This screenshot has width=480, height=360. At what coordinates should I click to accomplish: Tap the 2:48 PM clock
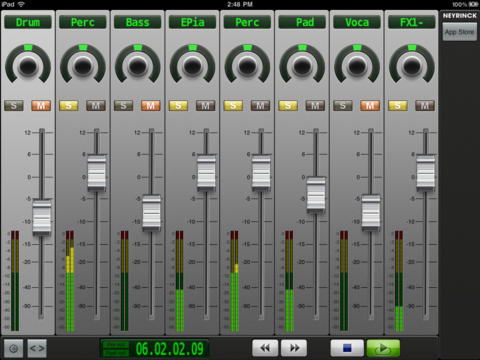point(240,4)
